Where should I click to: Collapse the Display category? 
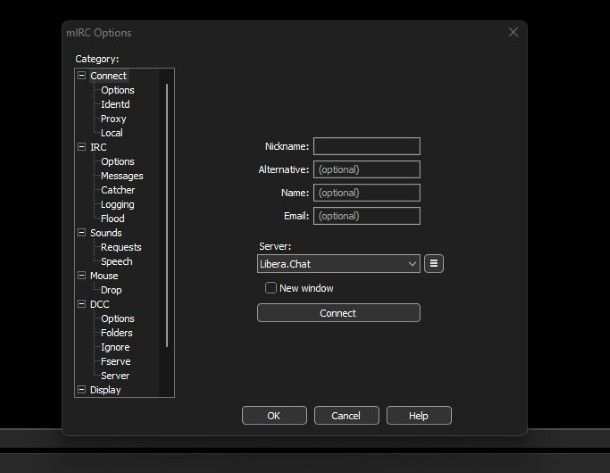click(81, 390)
